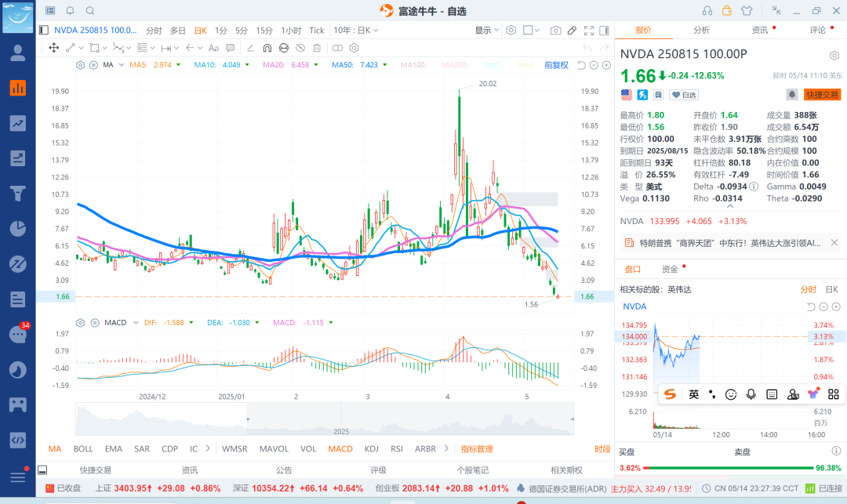Click the buy/sell ratio green bar
Viewport: 847px width, 504px height.
point(728,468)
